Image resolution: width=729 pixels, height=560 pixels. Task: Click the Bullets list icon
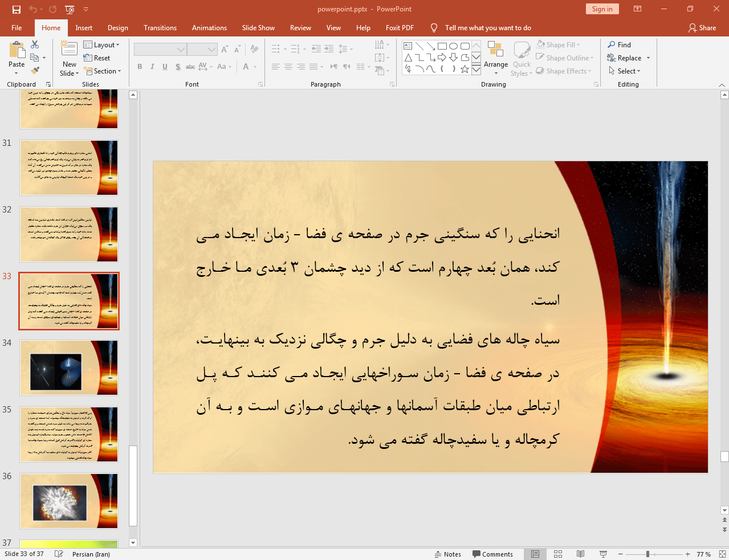[276, 49]
